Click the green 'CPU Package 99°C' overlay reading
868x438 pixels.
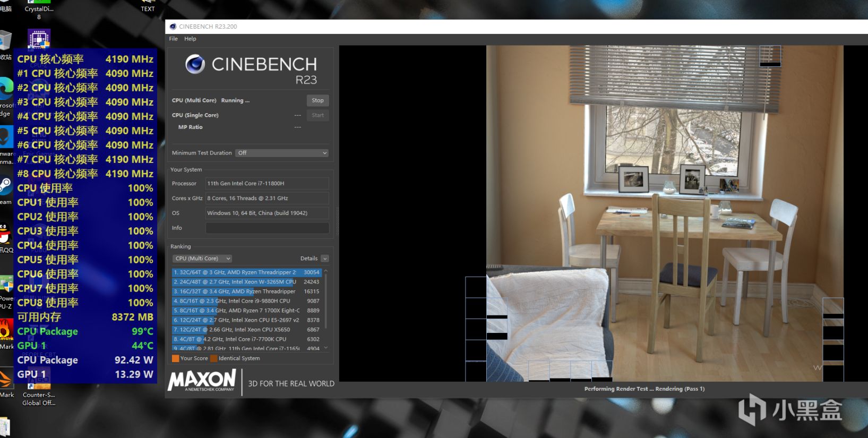[85, 331]
